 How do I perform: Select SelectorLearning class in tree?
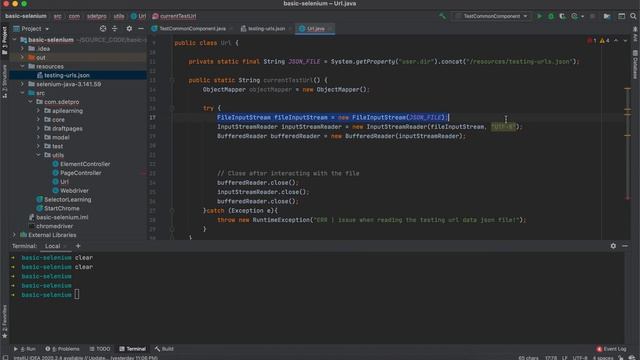click(x=67, y=200)
